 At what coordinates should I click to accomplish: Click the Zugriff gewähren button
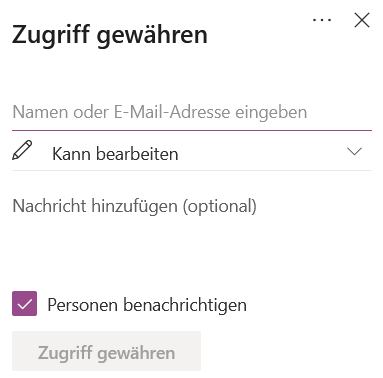106,351
